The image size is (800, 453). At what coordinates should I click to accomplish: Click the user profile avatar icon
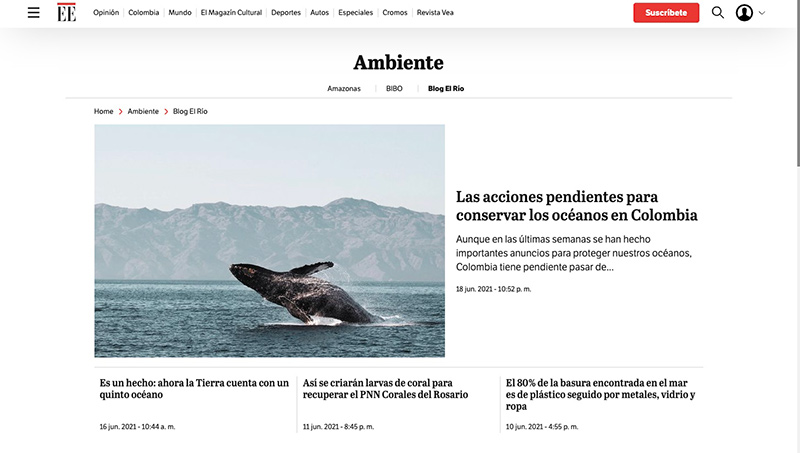[744, 13]
